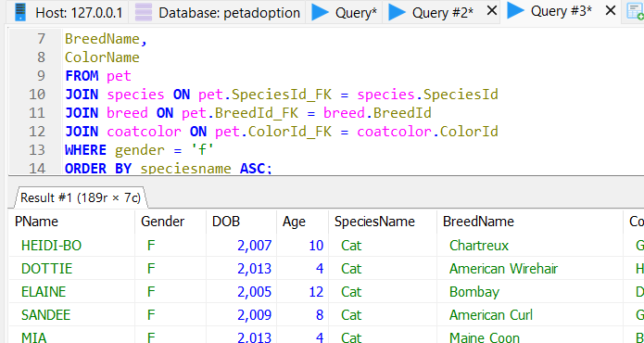Place cursor on 'FROM pet' line
Screen dimensions: 644x343
pos(98,76)
